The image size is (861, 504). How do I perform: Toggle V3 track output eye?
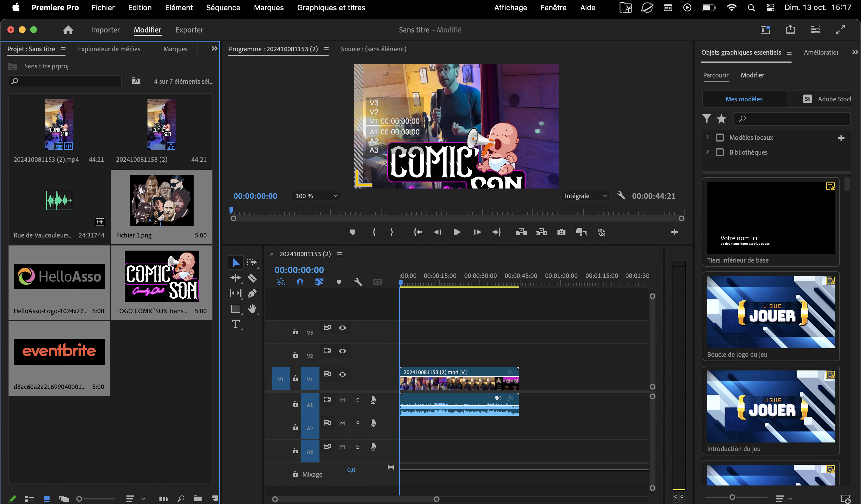click(342, 328)
